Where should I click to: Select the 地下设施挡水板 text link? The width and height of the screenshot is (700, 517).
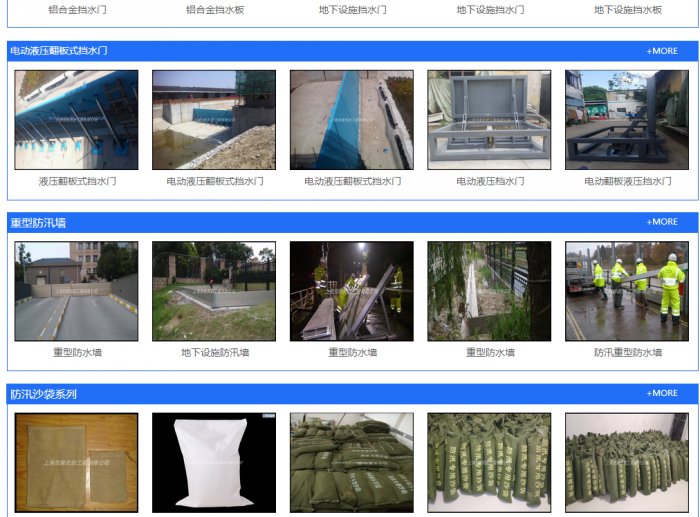click(x=628, y=10)
